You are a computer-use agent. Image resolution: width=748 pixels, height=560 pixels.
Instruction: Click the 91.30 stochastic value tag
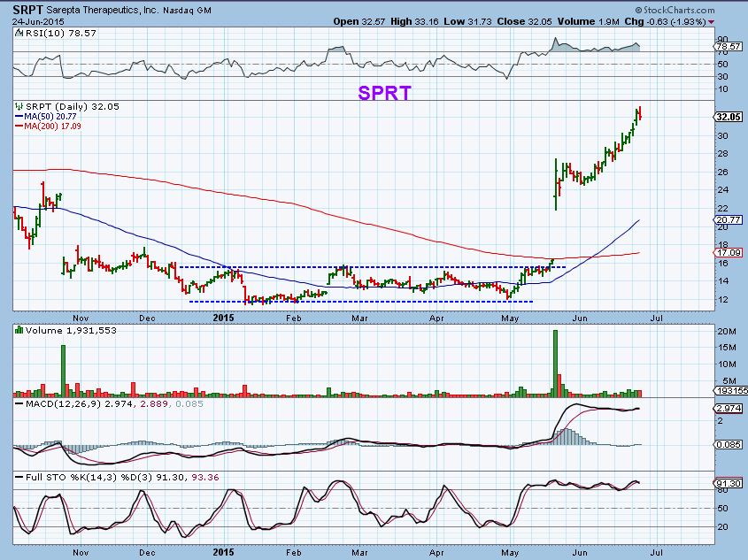[x=728, y=484]
